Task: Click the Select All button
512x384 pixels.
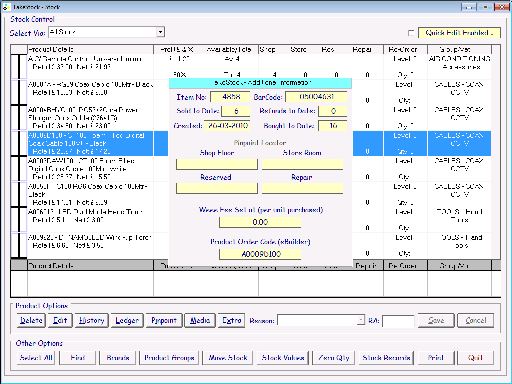Action: pos(36,358)
